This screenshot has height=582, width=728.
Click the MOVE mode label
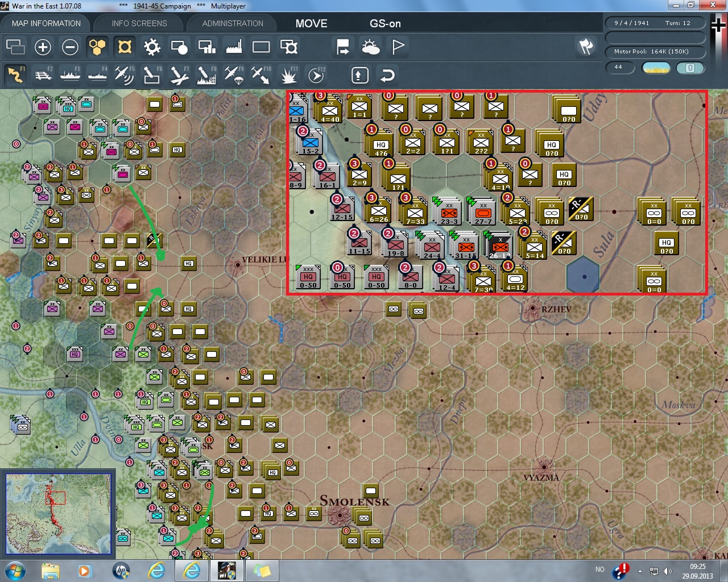[x=311, y=23]
